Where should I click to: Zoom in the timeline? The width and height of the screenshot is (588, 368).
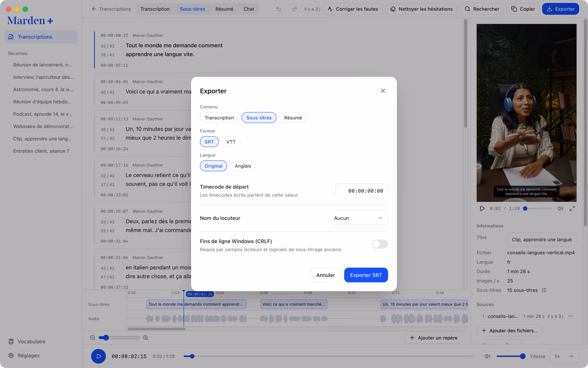pos(146,337)
